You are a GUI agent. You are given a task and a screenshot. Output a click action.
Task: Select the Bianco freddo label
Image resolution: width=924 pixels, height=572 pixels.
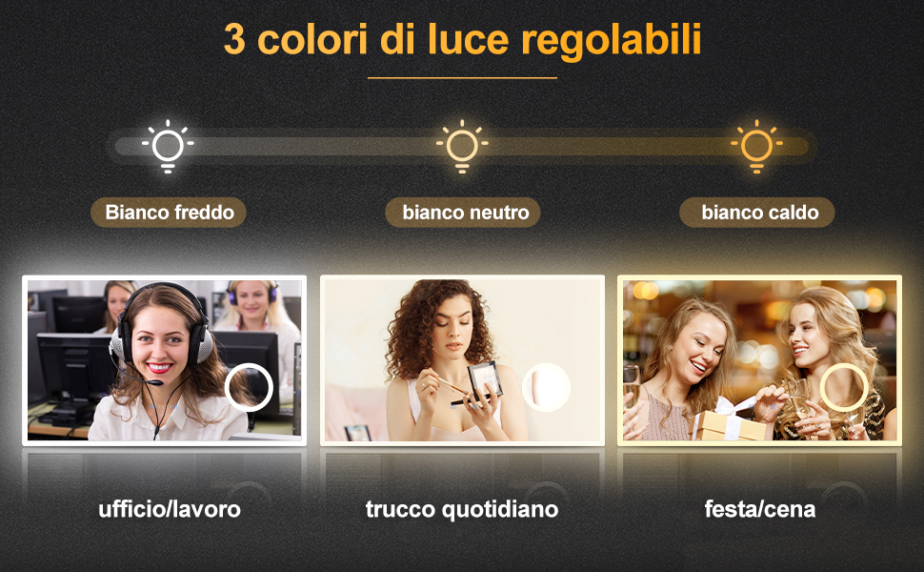pos(169,213)
